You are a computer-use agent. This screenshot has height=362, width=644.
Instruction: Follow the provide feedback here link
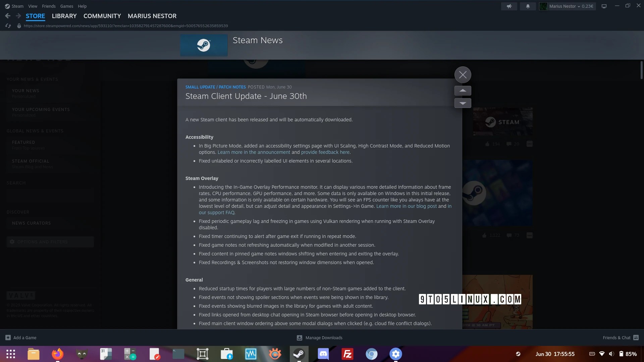[x=325, y=152]
